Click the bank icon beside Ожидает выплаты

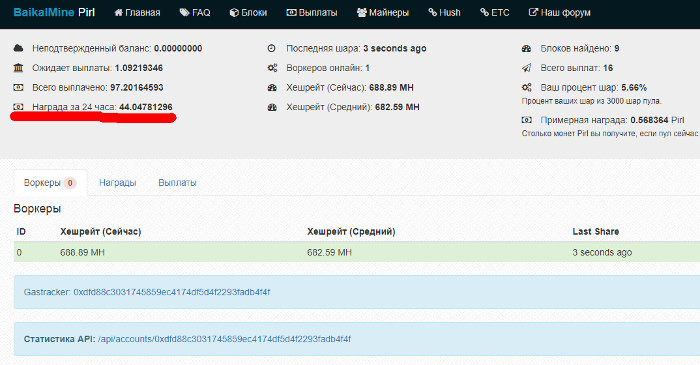pos(18,68)
